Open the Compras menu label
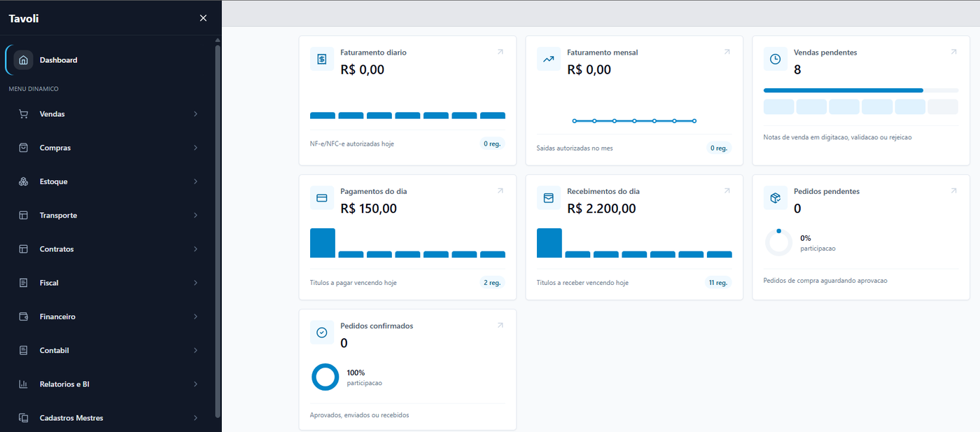Image resolution: width=980 pixels, height=432 pixels. click(x=55, y=148)
